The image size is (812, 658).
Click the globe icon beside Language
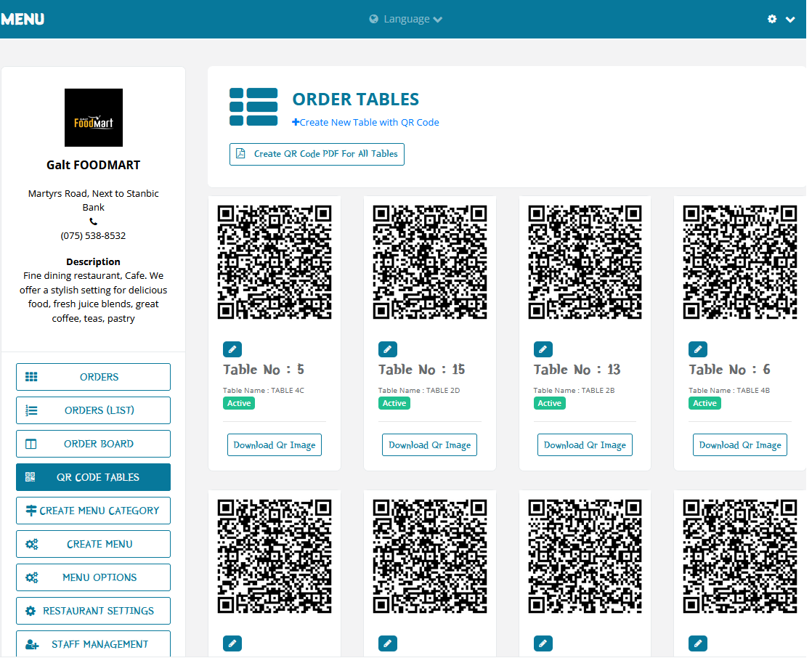pyautogui.click(x=373, y=19)
